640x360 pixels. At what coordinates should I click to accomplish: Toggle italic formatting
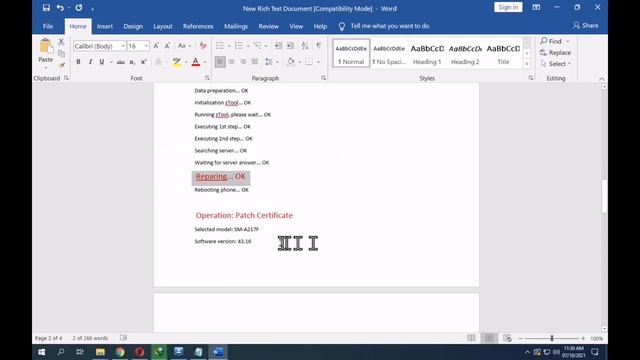[90, 62]
